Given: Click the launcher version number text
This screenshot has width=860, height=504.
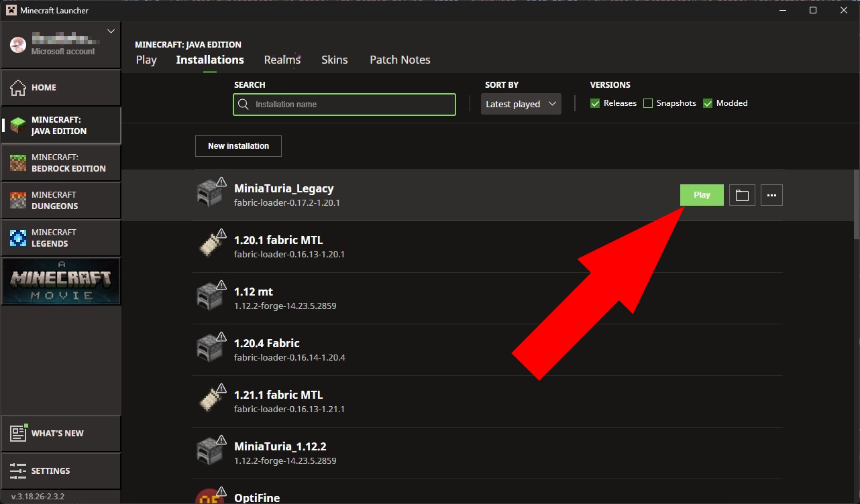Looking at the screenshot, I should (38, 497).
